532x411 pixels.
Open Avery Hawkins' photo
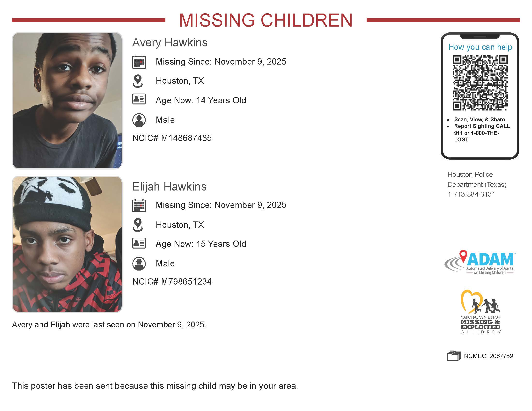click(x=67, y=101)
